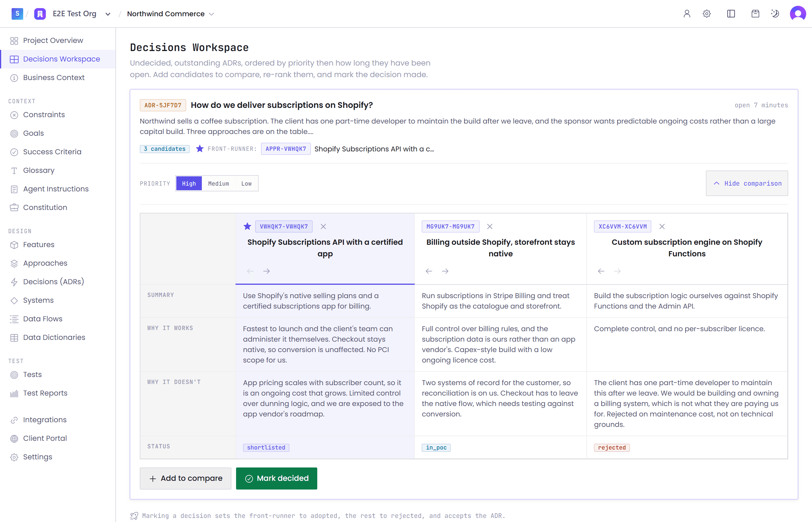
Task: Click the green Mark decided button
Action: 277,478
